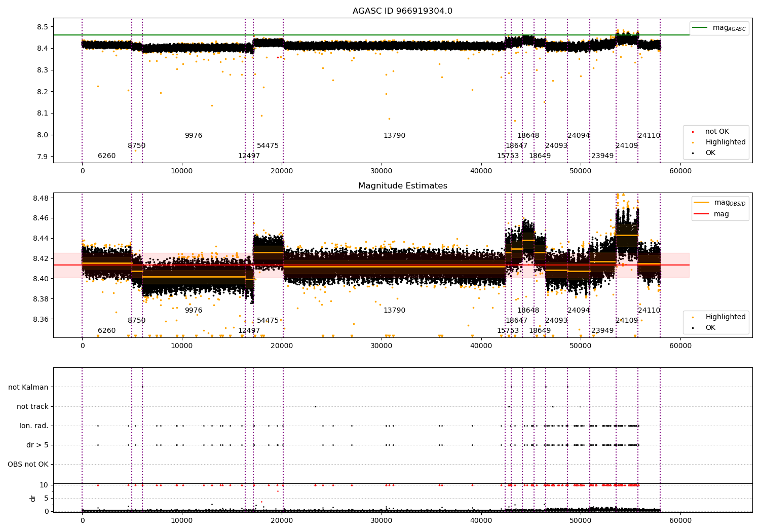Click OBSID label 24109 in top plot
Image resolution: width=760 pixels, height=532 pixels.
point(627,146)
